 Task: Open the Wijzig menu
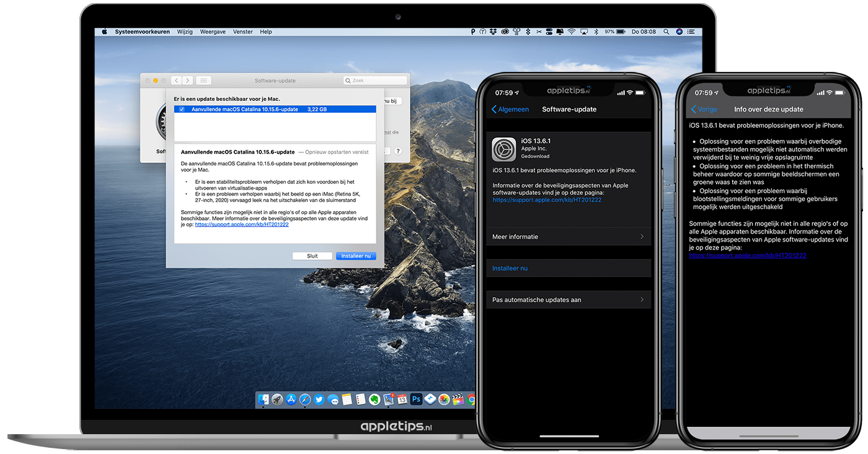pos(185,32)
